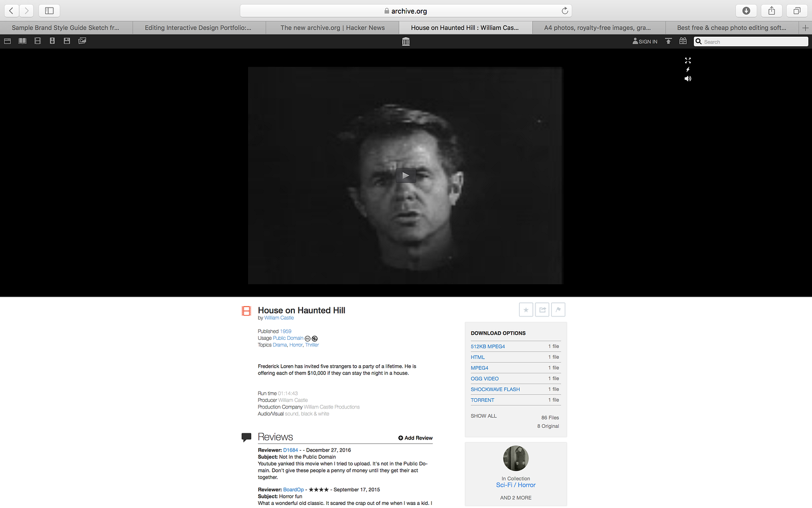
Task: Click the '8 Original' count text
Action: click(548, 426)
